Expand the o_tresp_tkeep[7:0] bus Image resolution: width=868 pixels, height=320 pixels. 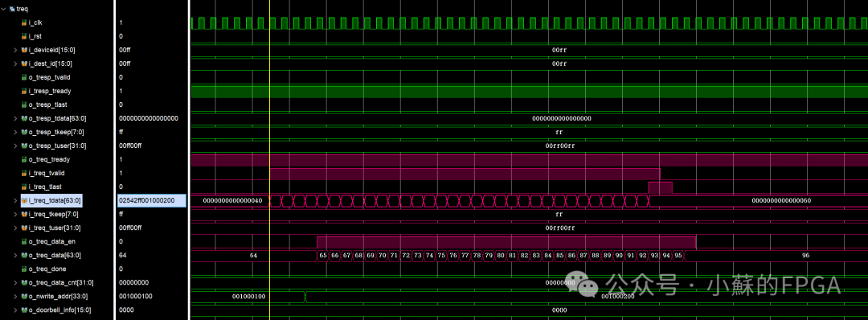(15, 133)
